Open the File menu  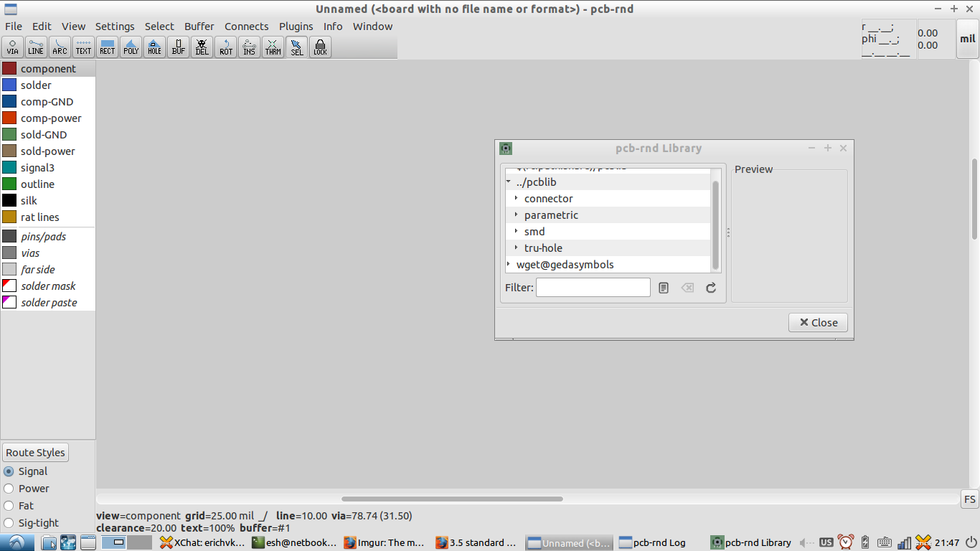pyautogui.click(x=14, y=27)
